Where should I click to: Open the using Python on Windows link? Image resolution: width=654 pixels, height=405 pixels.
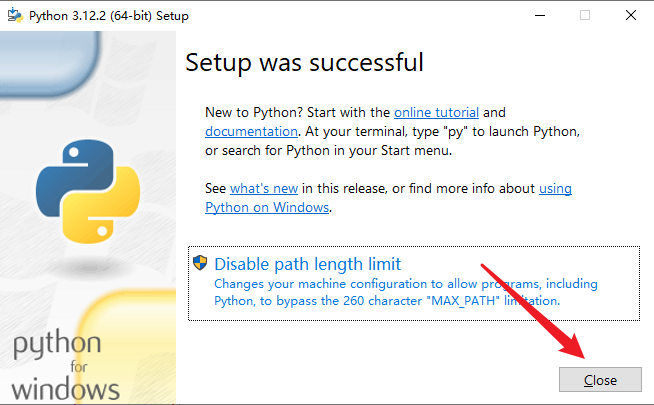point(555,188)
